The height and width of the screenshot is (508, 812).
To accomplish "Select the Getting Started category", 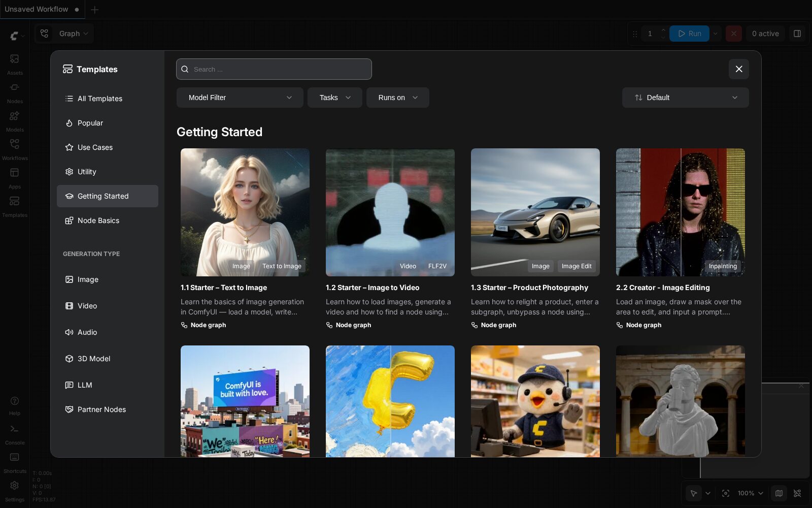I will (108, 196).
